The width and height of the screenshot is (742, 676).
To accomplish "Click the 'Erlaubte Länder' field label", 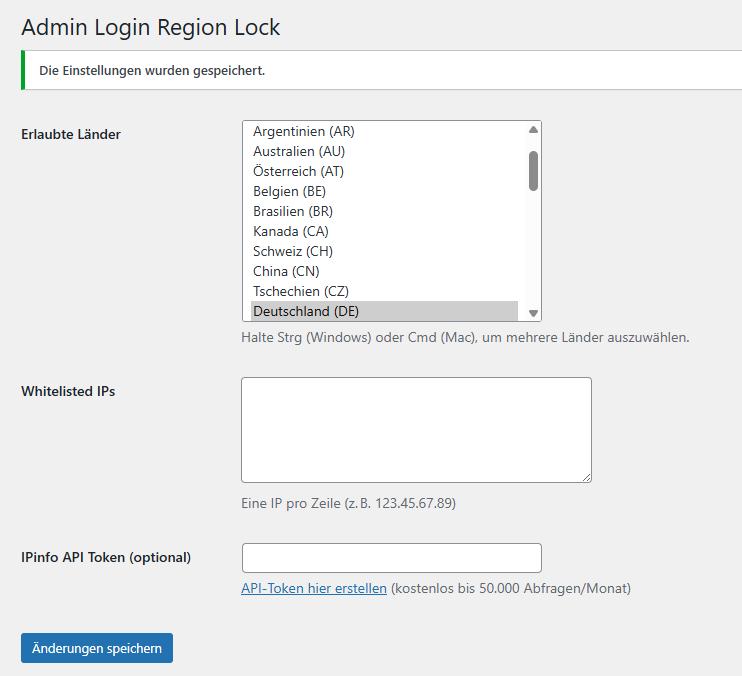I will tap(71, 134).
